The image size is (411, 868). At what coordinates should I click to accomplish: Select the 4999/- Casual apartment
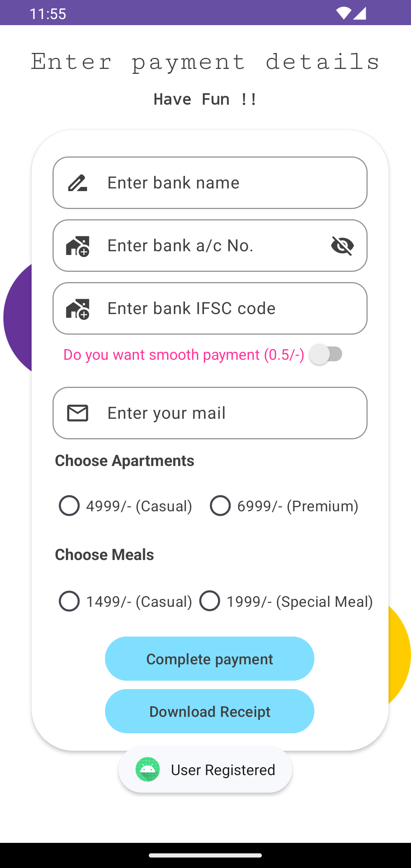69,506
